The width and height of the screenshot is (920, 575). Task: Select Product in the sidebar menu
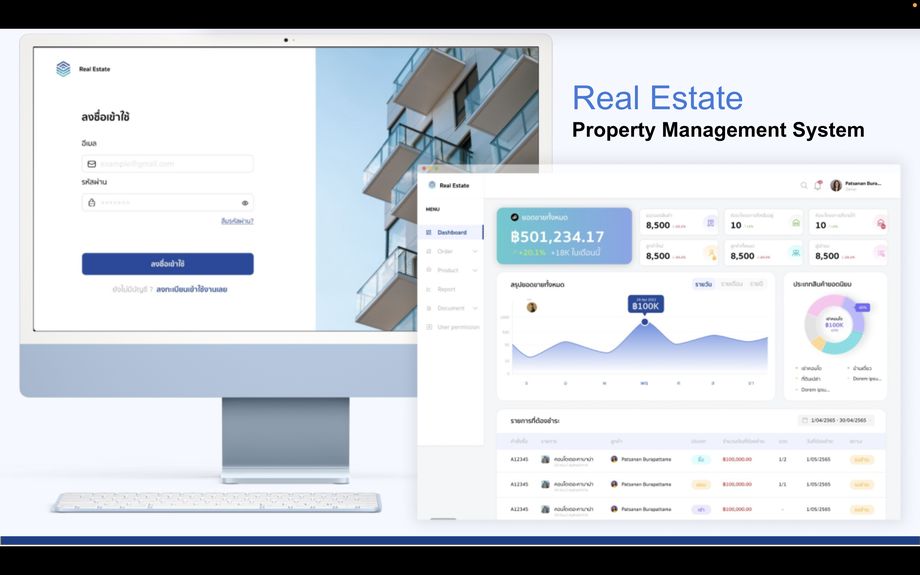[451, 270]
